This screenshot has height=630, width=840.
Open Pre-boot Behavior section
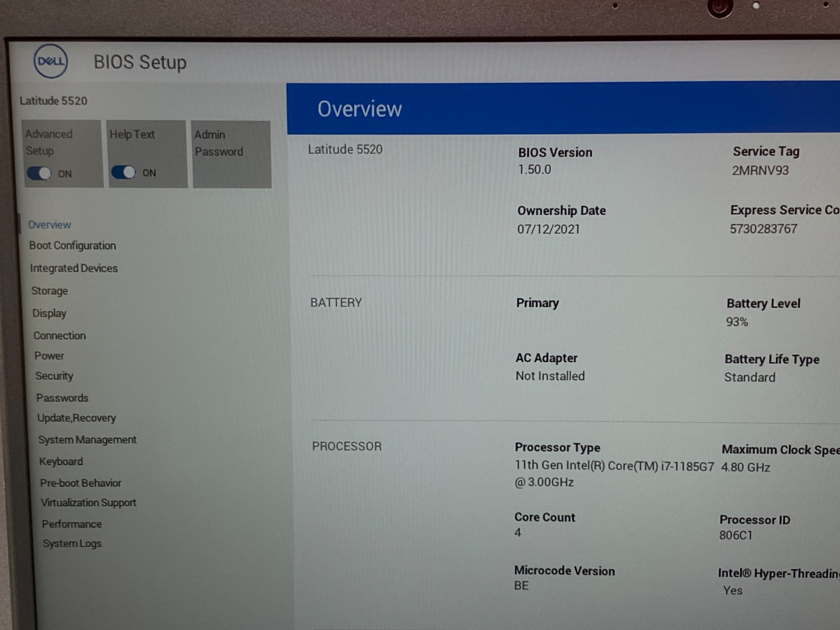click(x=80, y=483)
